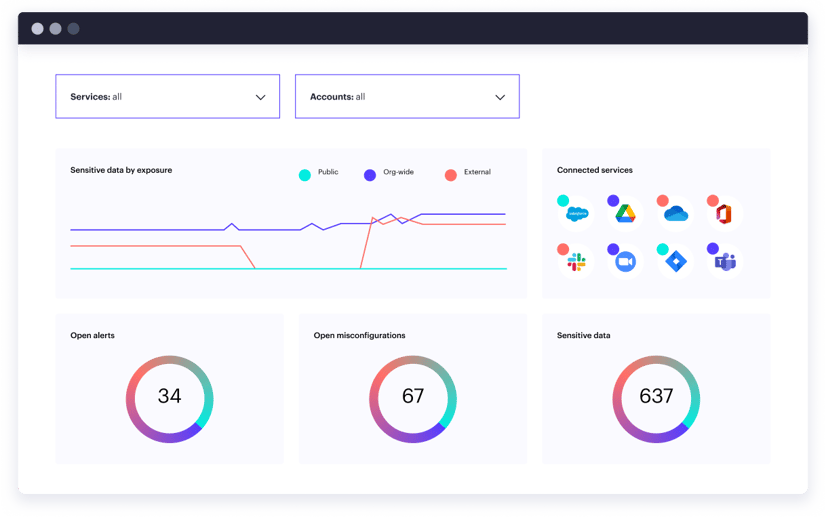
Task: Click the Open misconfigurations card title
Action: [359, 335]
